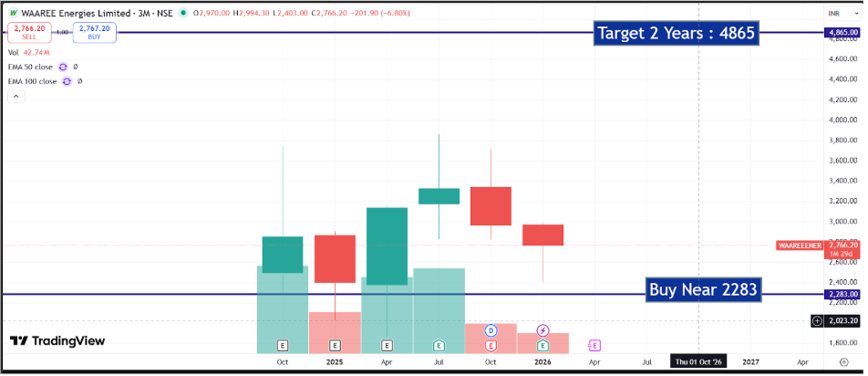
Task: Select the Vol 42.74M legend
Action: click(29, 53)
